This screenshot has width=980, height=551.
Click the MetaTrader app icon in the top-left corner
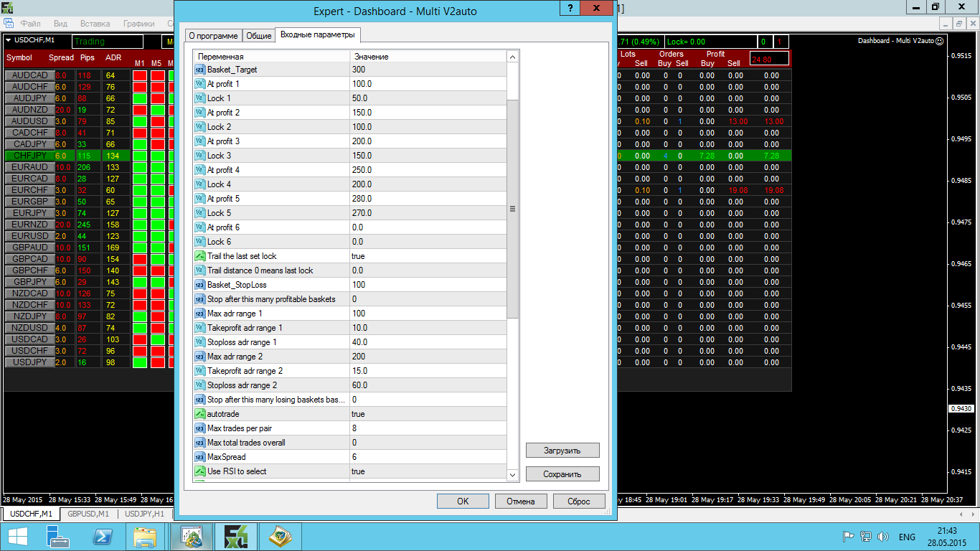point(7,7)
